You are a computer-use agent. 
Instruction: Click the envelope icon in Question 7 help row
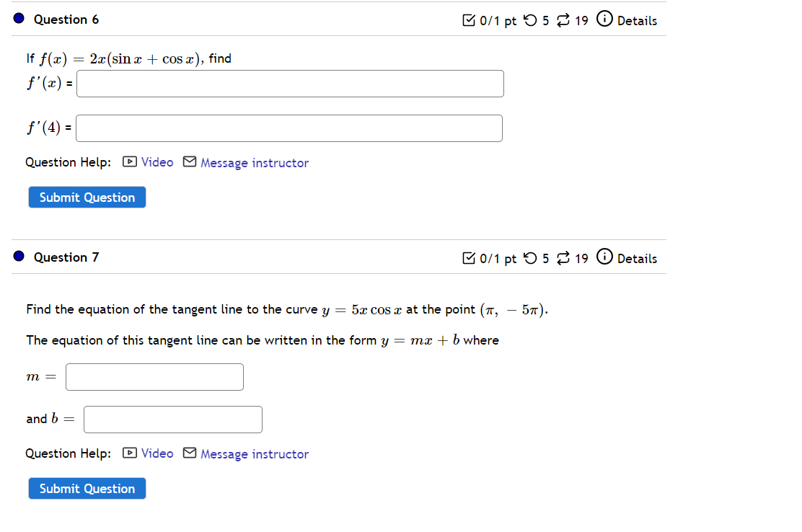[x=189, y=453]
